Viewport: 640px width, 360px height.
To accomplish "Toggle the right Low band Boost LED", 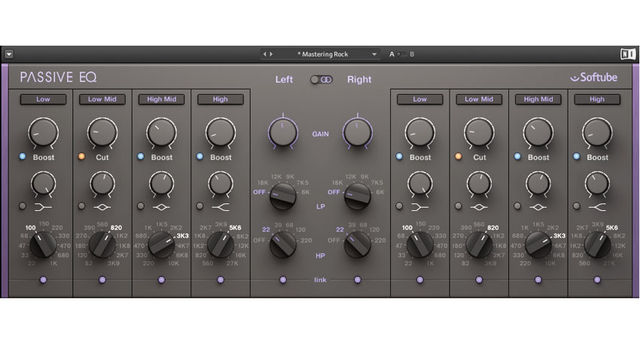I will click(x=399, y=156).
